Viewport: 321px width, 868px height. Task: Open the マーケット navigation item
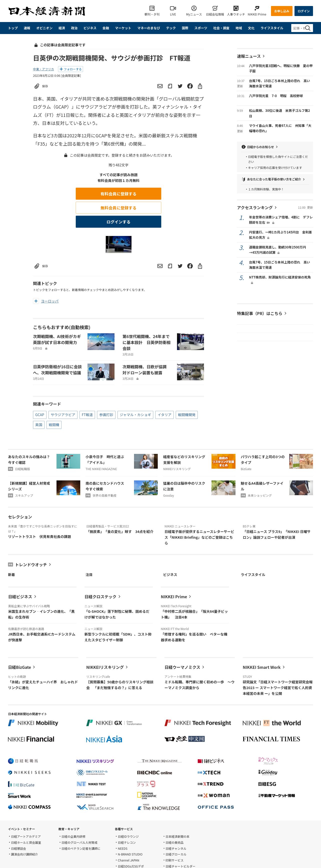pyautogui.click(x=123, y=28)
